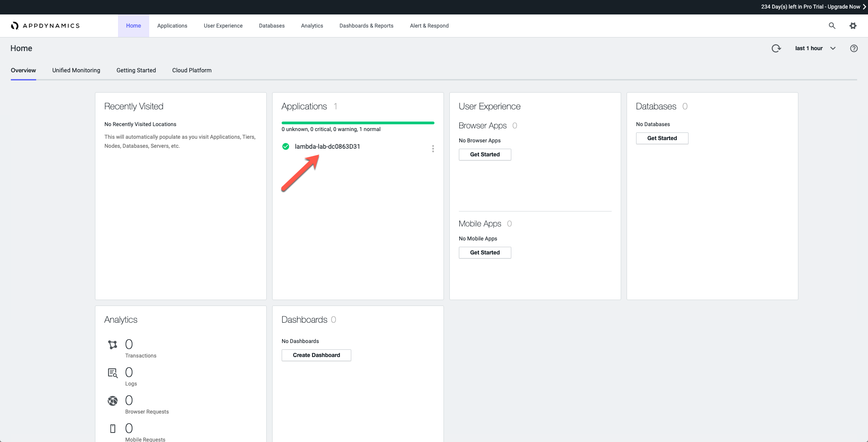Viewport: 868px width, 442px height.
Task: Click the Logs count label
Action: tap(131, 384)
